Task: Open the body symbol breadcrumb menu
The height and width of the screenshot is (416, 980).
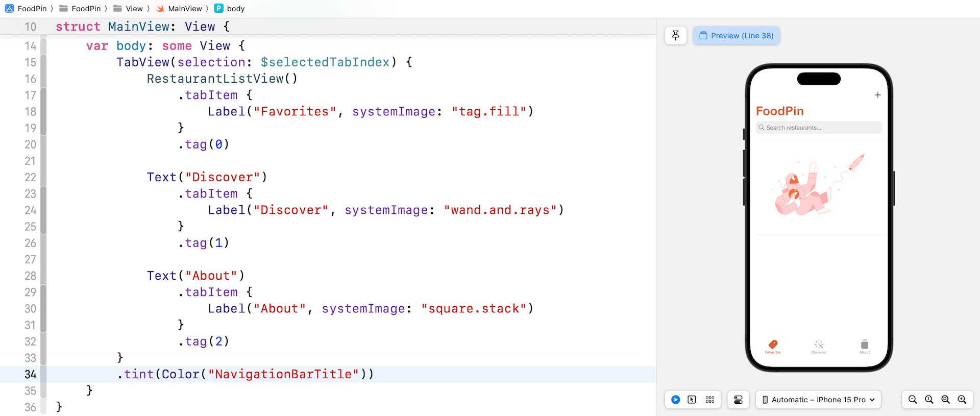Action: click(235, 9)
